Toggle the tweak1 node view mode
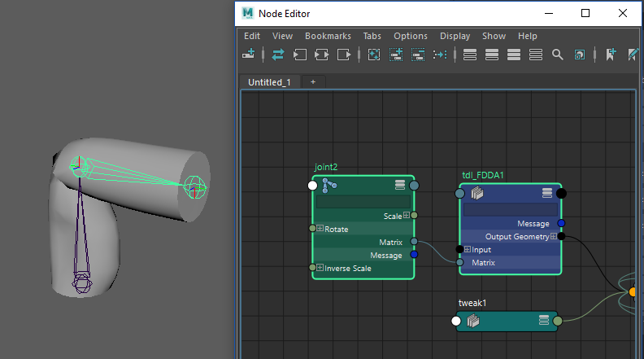The image size is (644, 359). pyautogui.click(x=543, y=321)
